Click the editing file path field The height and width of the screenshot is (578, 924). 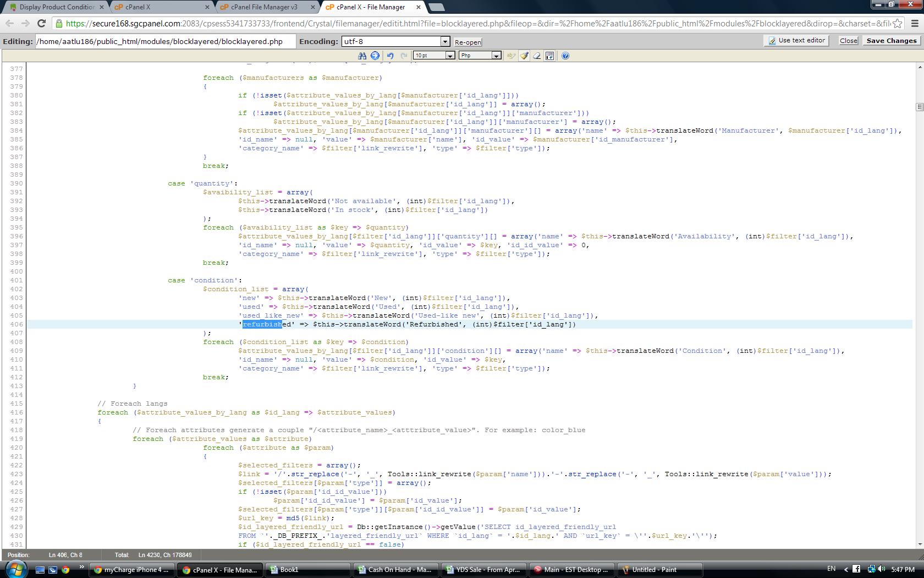pos(165,42)
